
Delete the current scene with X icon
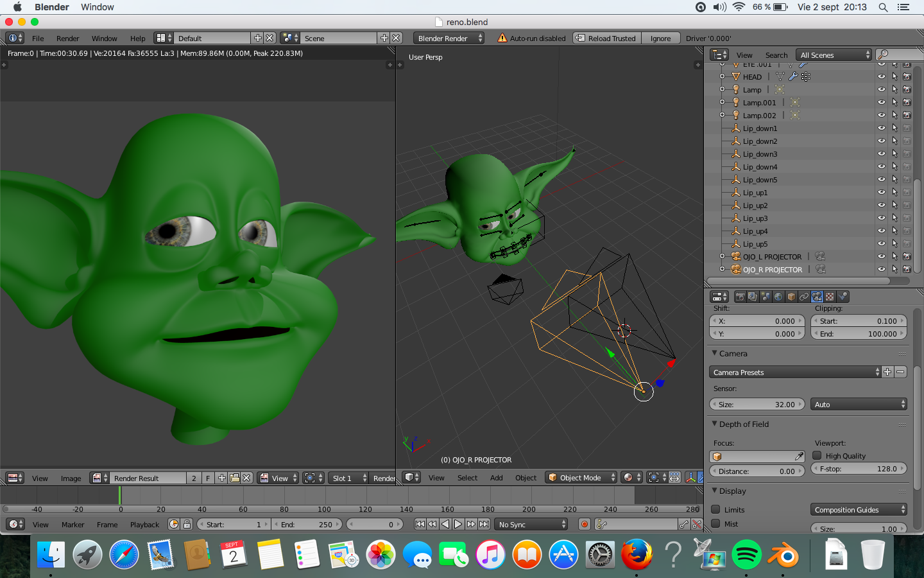[396, 38]
